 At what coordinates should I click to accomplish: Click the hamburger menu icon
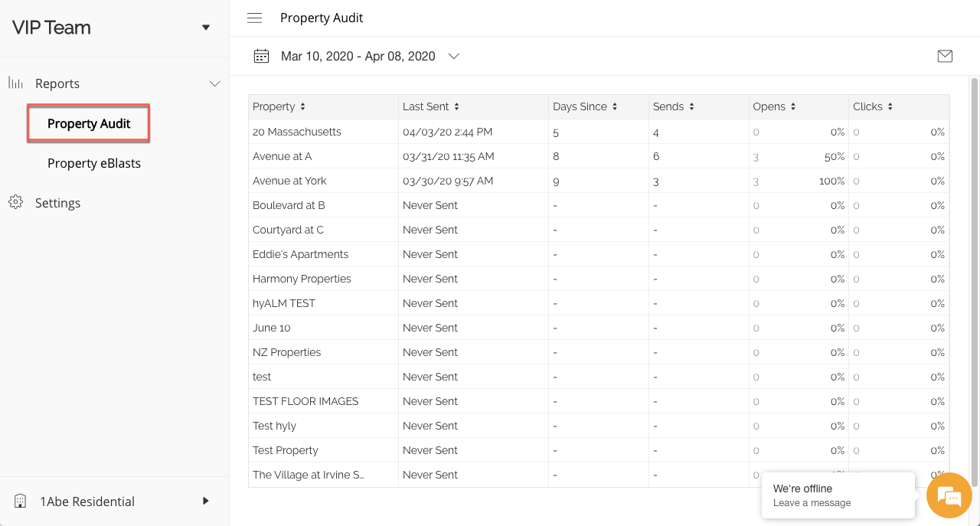coord(254,18)
